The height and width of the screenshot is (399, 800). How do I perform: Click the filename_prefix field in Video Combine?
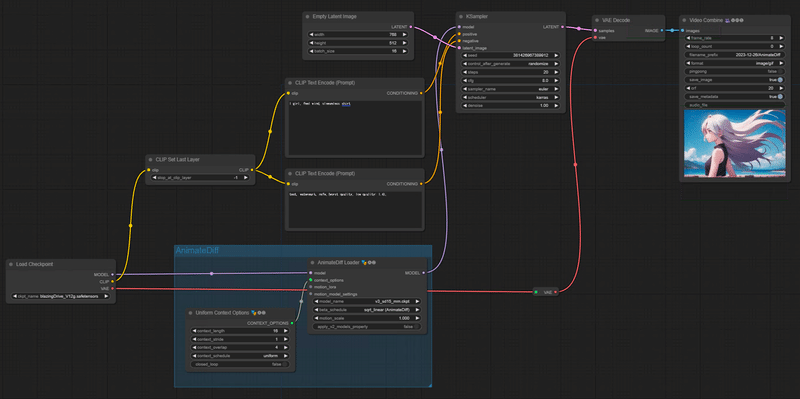click(x=734, y=54)
